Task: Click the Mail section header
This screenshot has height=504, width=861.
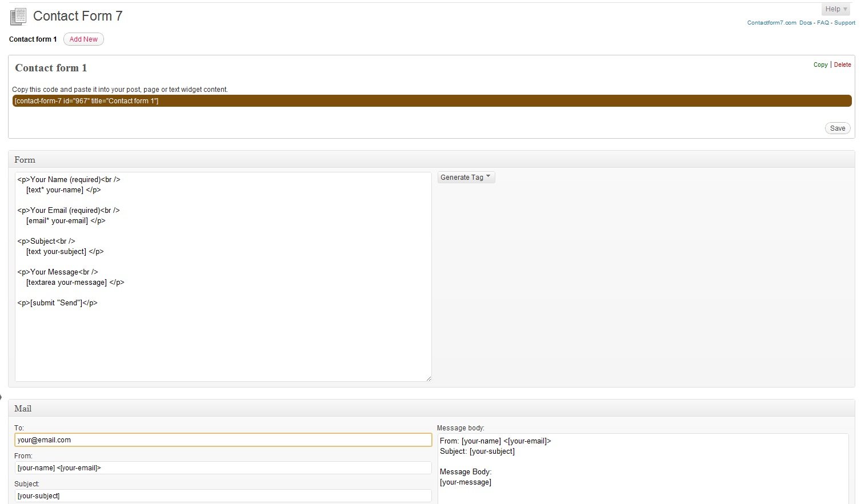Action: pos(431,409)
